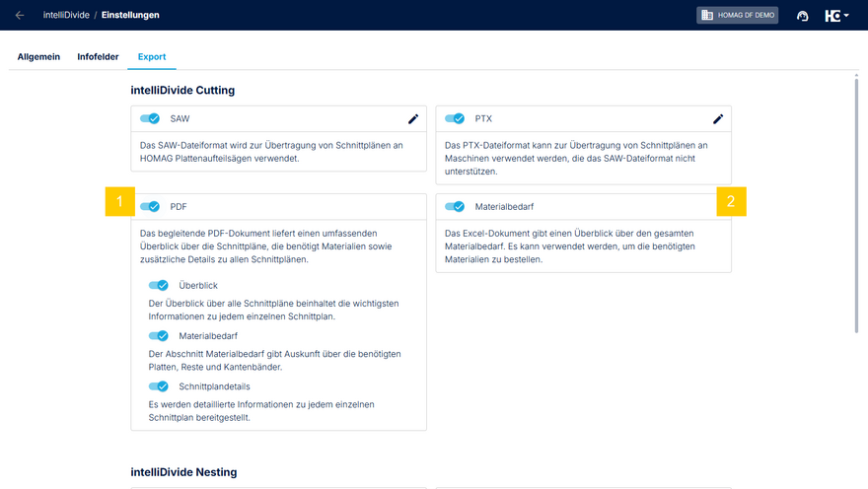The image size is (868, 489).
Task: Click the back arrow in header
Action: 20,15
